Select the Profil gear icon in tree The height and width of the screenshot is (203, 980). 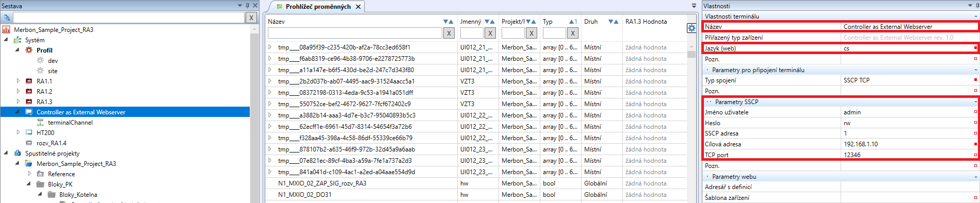29,50
